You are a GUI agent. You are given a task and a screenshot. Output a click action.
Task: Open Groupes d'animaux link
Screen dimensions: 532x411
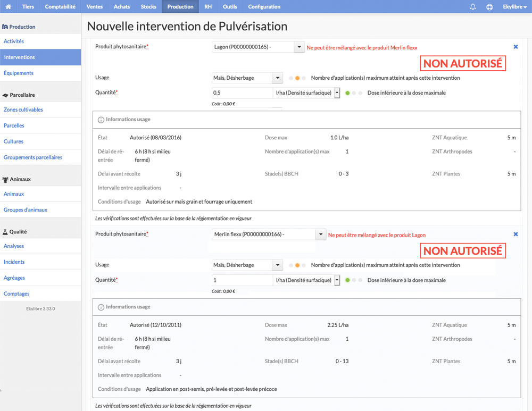point(26,210)
